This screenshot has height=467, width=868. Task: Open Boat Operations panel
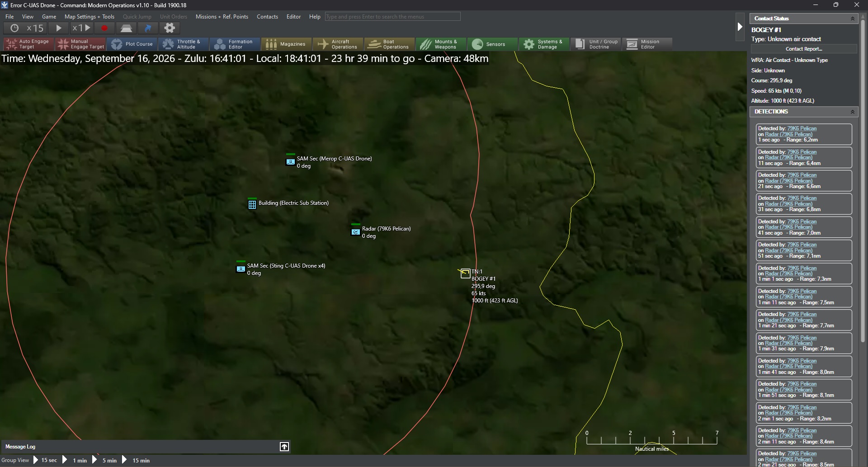pyautogui.click(x=390, y=44)
